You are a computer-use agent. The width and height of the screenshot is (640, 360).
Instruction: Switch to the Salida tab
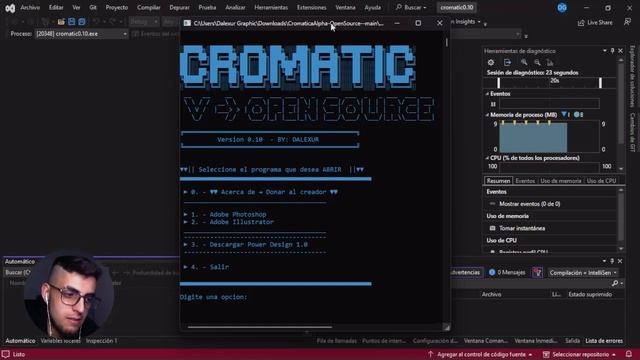[572, 341]
